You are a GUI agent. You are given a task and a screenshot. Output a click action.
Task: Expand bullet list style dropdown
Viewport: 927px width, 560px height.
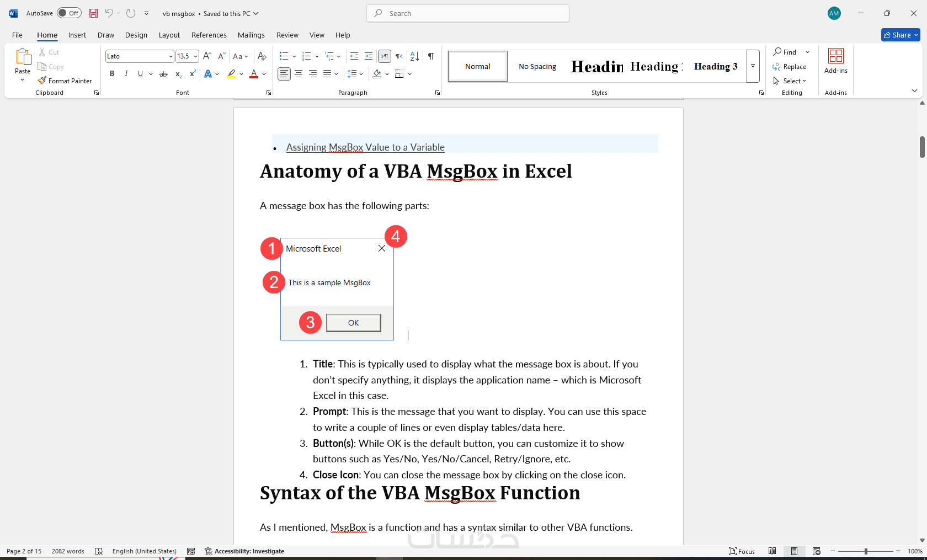pos(294,56)
